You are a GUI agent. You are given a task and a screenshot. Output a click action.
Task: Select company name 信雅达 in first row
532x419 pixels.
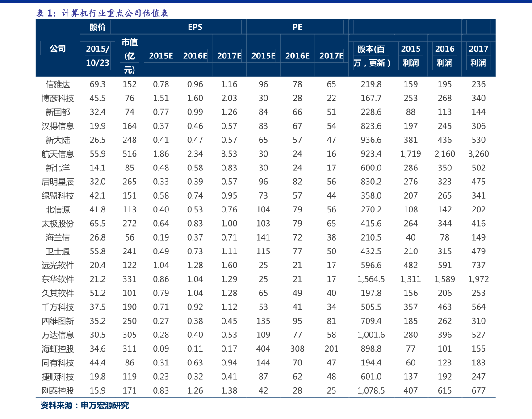tap(58, 84)
